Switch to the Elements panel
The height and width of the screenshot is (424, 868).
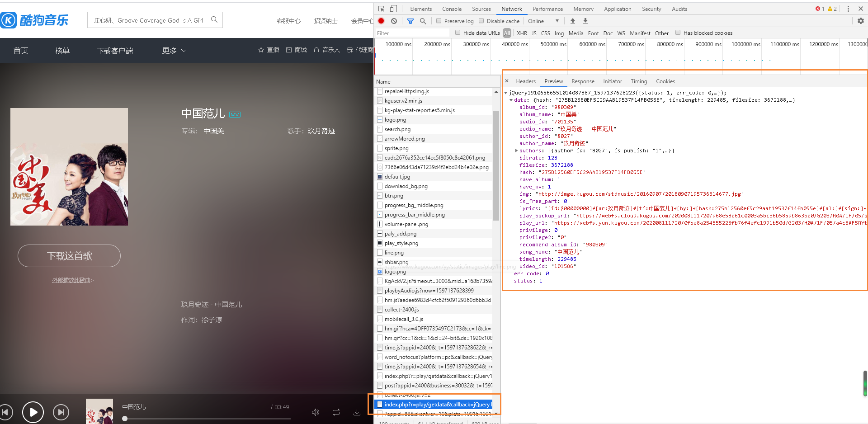pyautogui.click(x=420, y=9)
